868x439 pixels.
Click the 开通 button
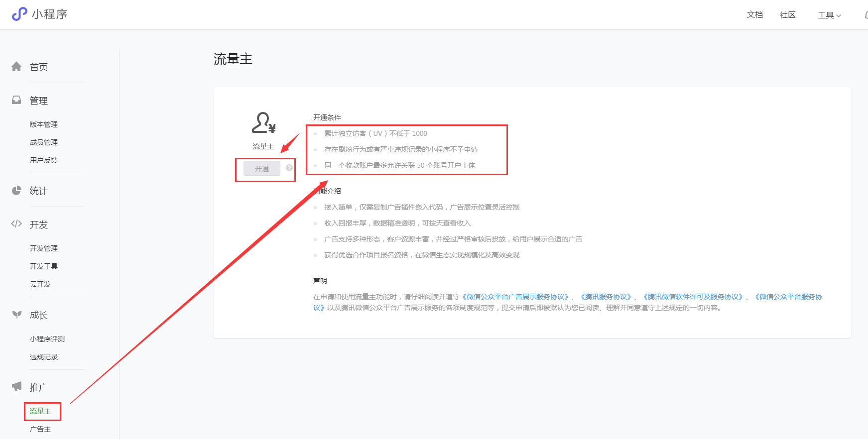click(x=262, y=168)
